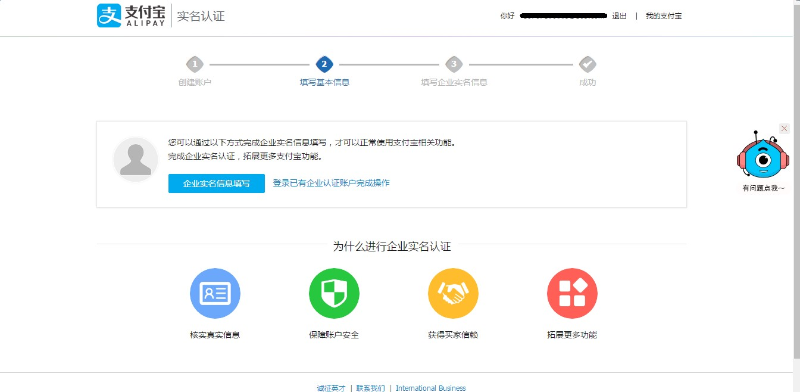Screen dimensions: 800x392
Task: Close the floating robot helper widget
Action: 784,128
